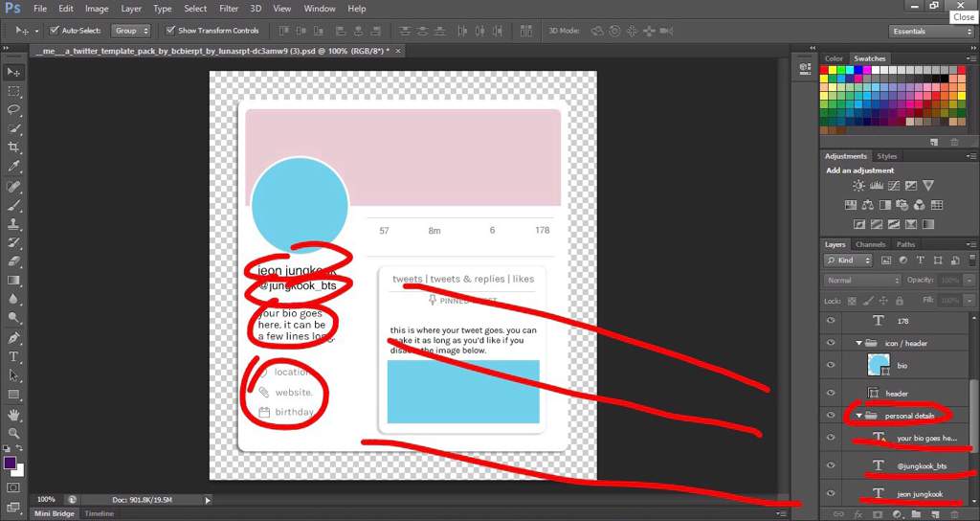980x521 pixels.
Task: Toggle Quick Mask mode icon
Action: coord(13,487)
